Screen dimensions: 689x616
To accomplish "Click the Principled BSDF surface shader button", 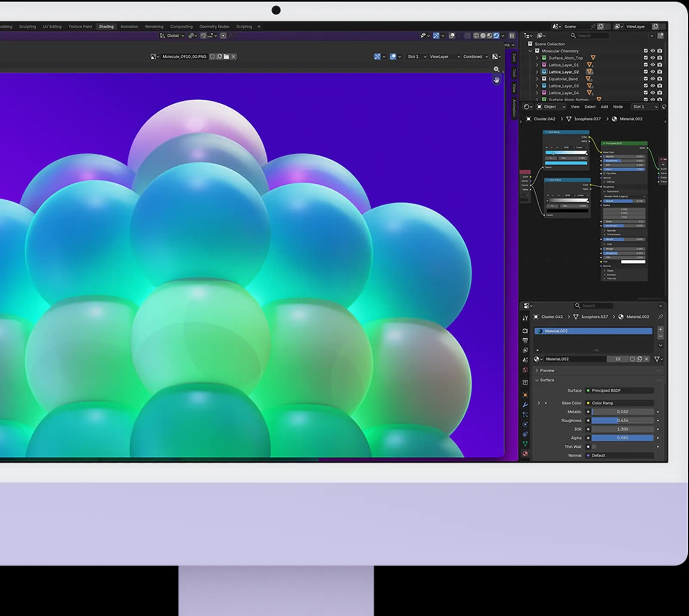I will [x=620, y=390].
